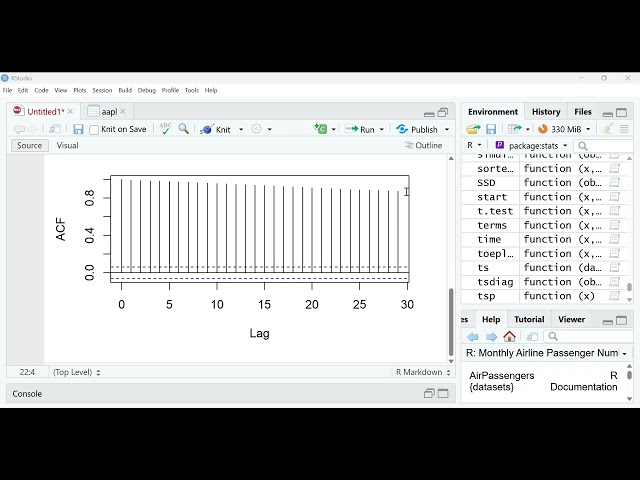Click the Help pane scrollbar

pos(629,374)
